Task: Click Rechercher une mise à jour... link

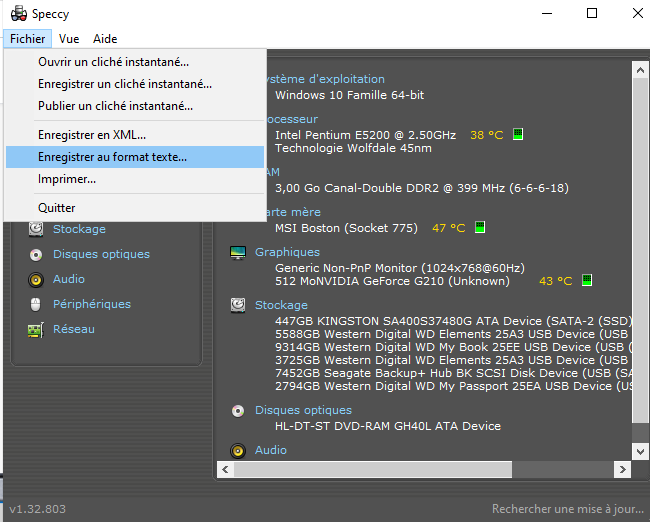Action: [568, 509]
